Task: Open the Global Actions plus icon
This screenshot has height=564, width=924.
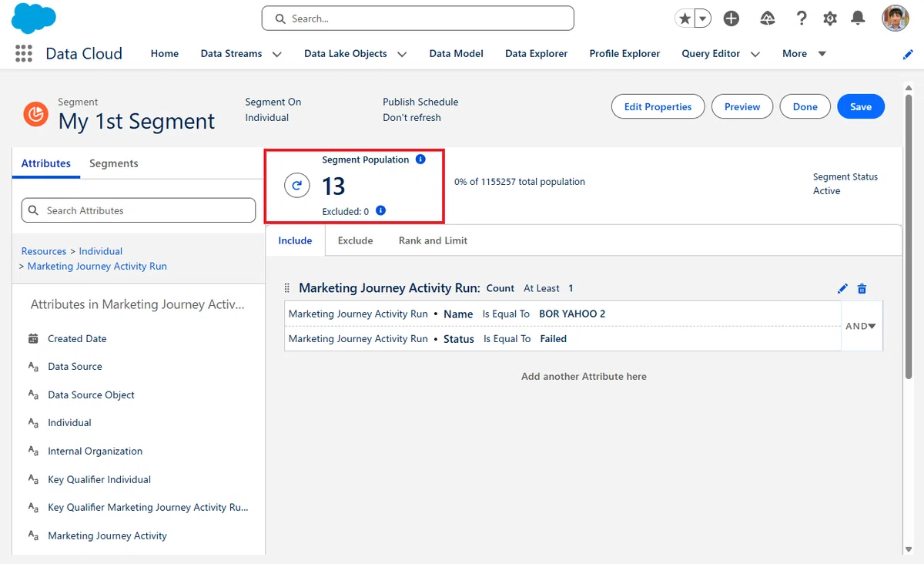Action: [x=731, y=18]
